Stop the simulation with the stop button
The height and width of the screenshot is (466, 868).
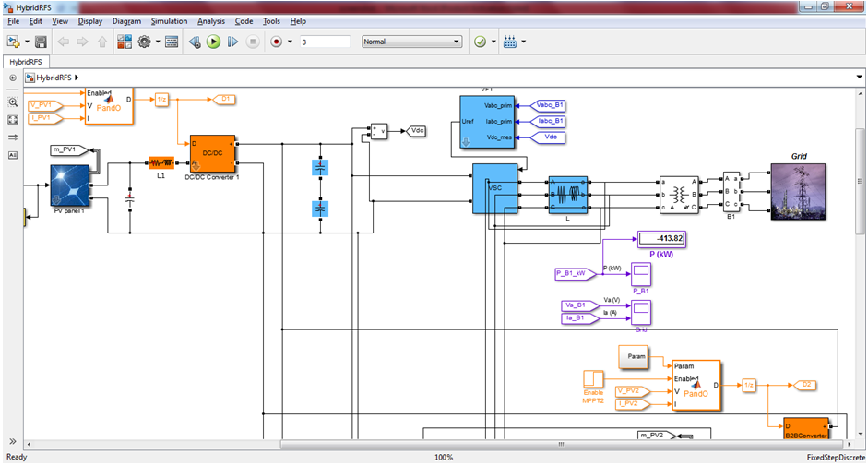click(x=253, y=42)
